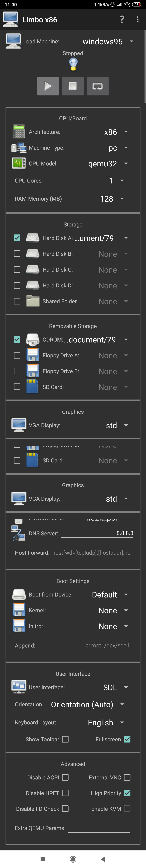146x868 pixels.
Task: Click the DNS Server input field
Action: (97, 533)
